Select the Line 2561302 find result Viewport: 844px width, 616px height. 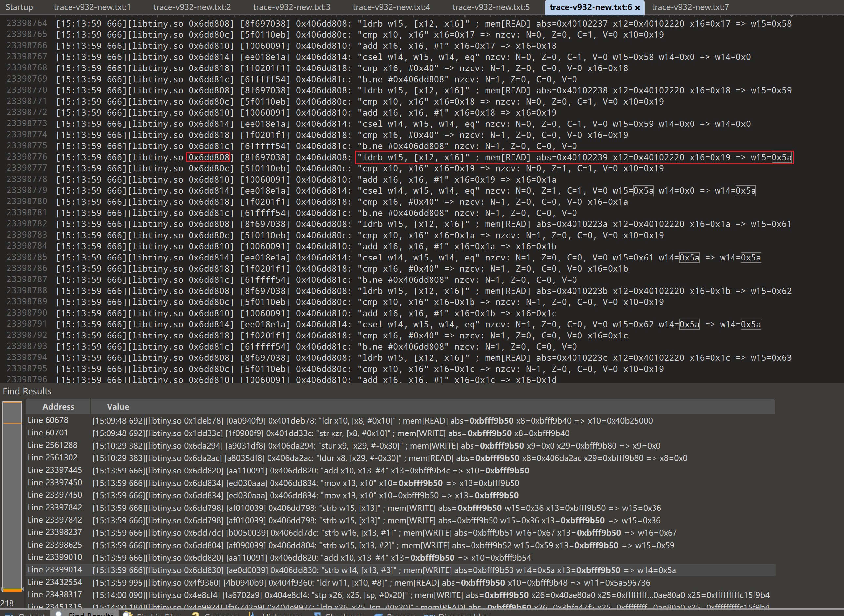pyautogui.click(x=400, y=458)
